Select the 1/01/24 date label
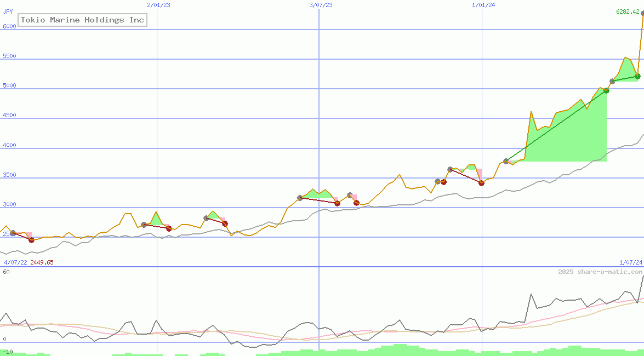This screenshot has height=356, width=644. coord(483,5)
